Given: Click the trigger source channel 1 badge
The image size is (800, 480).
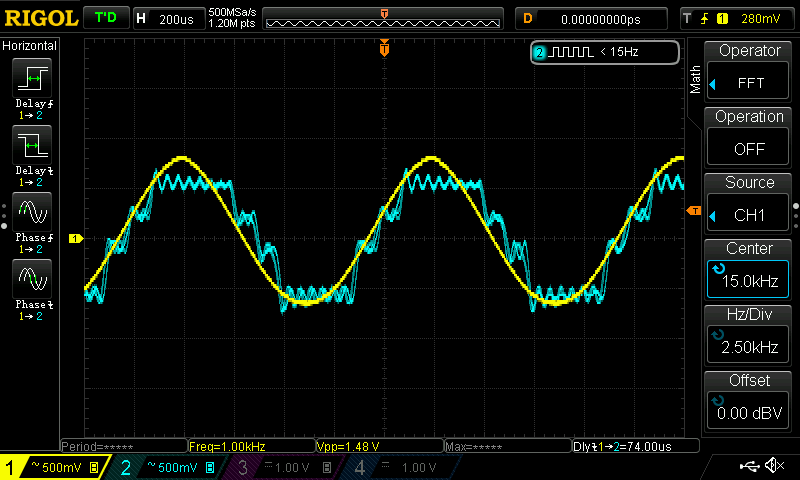Looking at the screenshot, I should [x=722, y=19].
